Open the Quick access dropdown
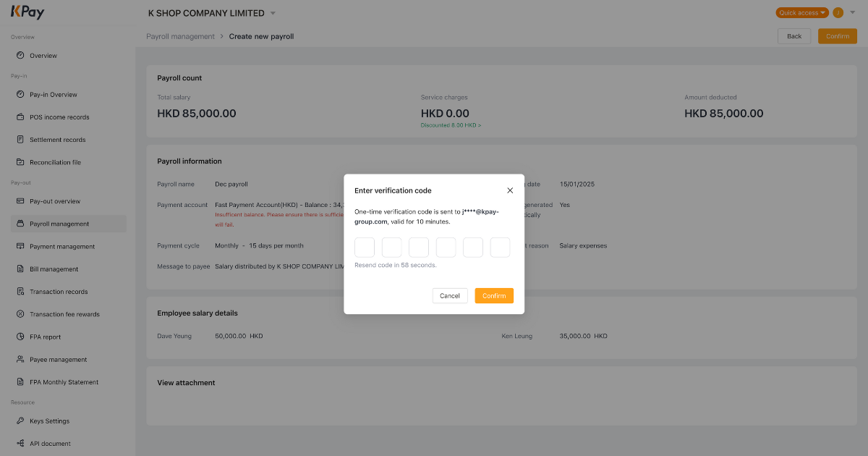The height and width of the screenshot is (456, 868). [x=802, y=12]
